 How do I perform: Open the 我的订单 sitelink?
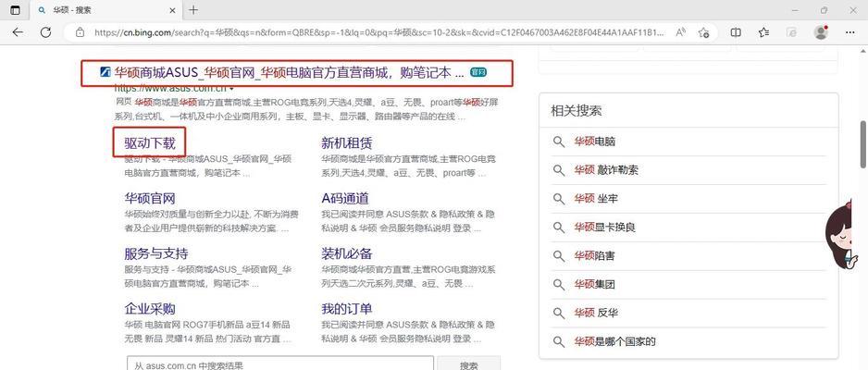click(x=346, y=308)
